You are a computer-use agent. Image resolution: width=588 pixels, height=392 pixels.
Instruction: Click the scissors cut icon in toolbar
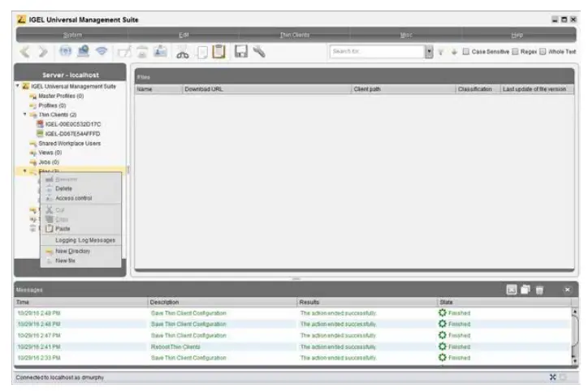point(183,52)
